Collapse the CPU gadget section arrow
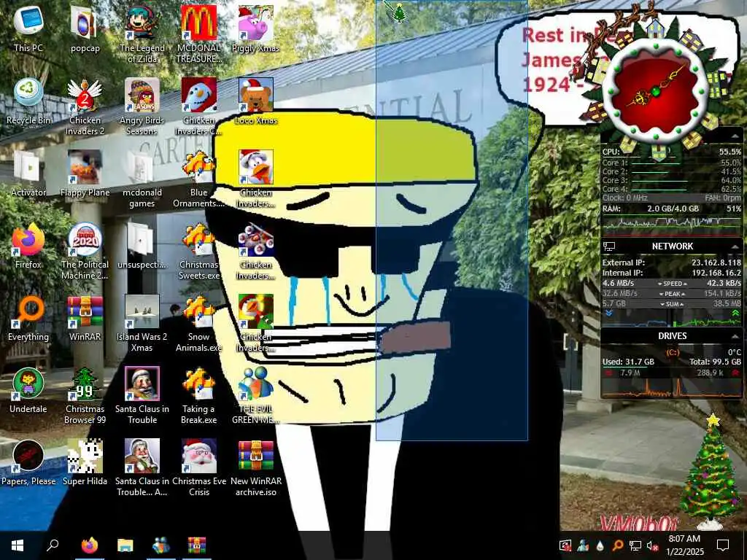The width and height of the screenshot is (747, 560). click(735, 136)
